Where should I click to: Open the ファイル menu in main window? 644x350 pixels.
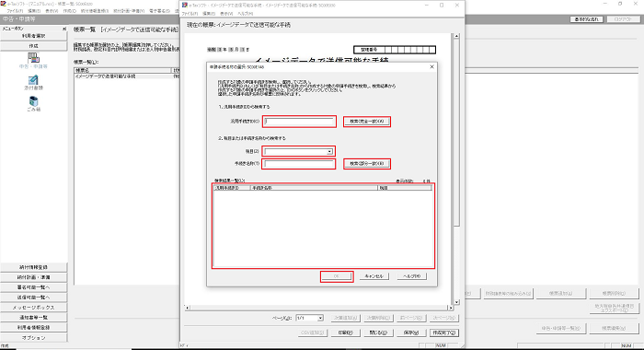(x=15, y=11)
